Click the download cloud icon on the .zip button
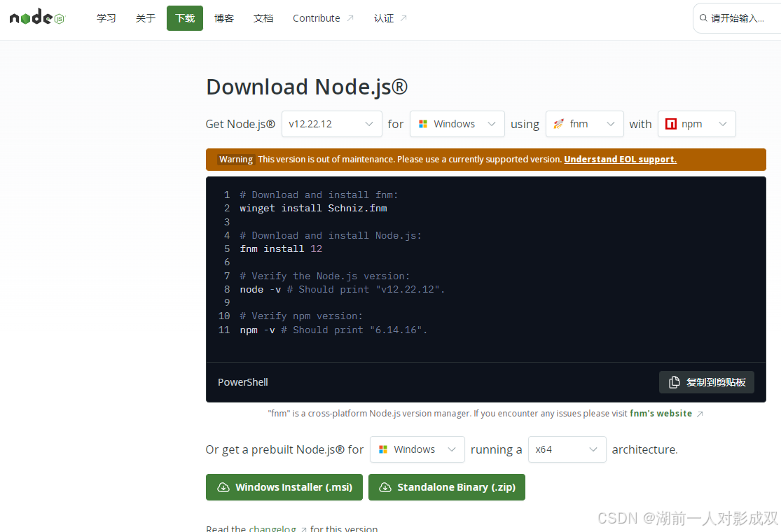This screenshot has width=781, height=532. [385, 487]
